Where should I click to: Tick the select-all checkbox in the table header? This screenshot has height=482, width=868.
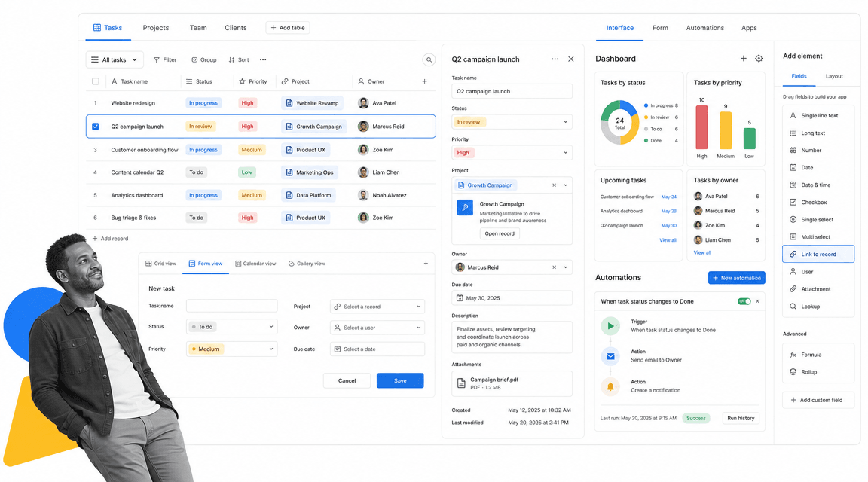[95, 81]
